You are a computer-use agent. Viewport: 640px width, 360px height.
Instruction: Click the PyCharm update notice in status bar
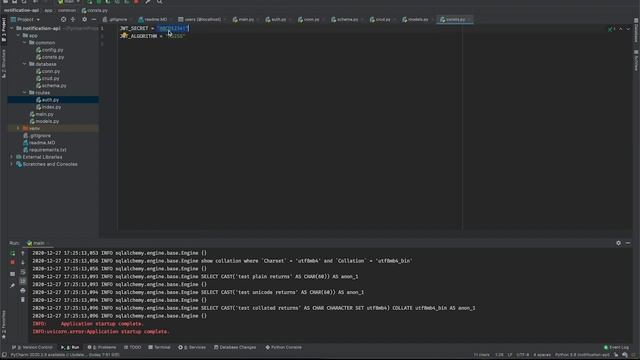coord(65,355)
